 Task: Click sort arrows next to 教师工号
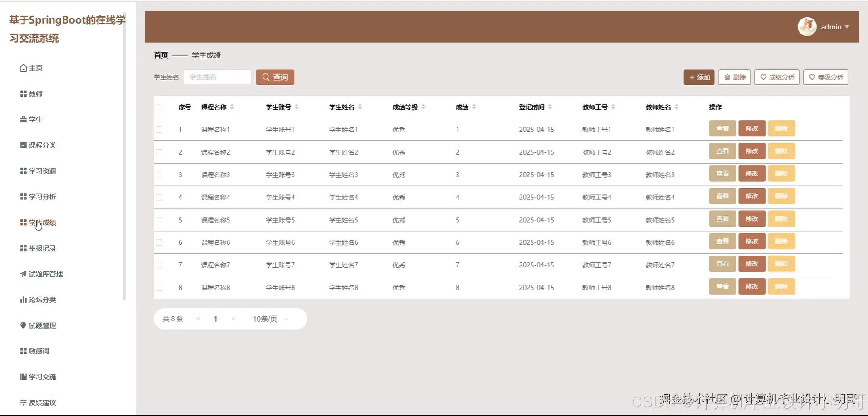pyautogui.click(x=613, y=107)
